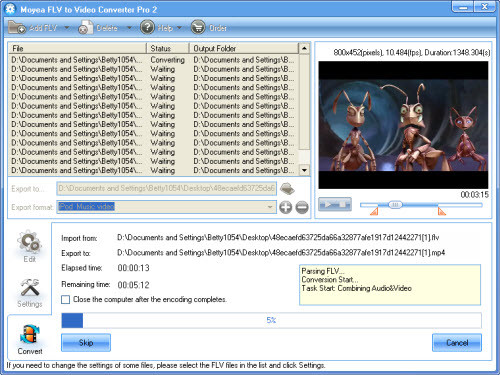Click the minus icon beside Export format
Screen dimensions: 500x375
(x=302, y=207)
